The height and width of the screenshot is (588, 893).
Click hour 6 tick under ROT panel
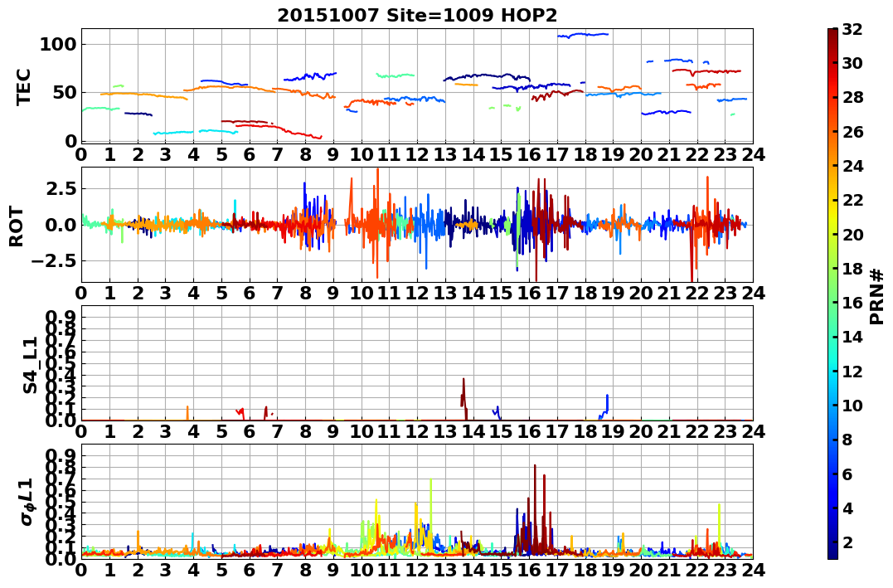pos(249,293)
